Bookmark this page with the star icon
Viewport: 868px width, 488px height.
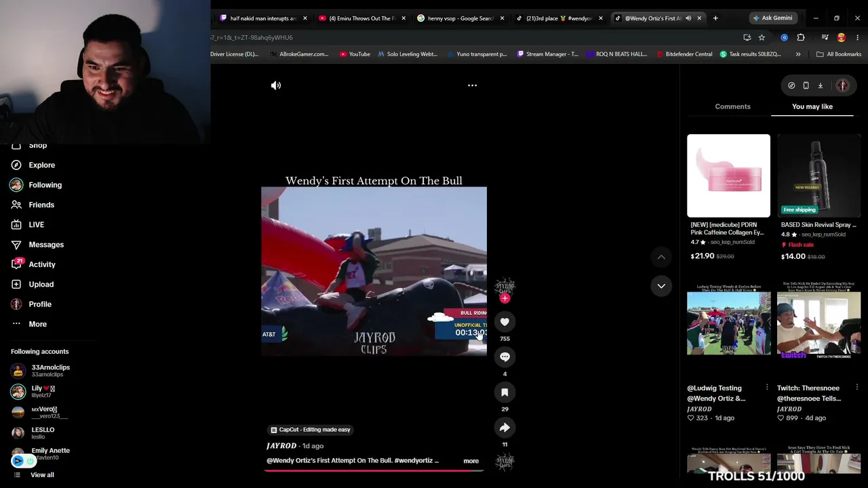coord(762,37)
